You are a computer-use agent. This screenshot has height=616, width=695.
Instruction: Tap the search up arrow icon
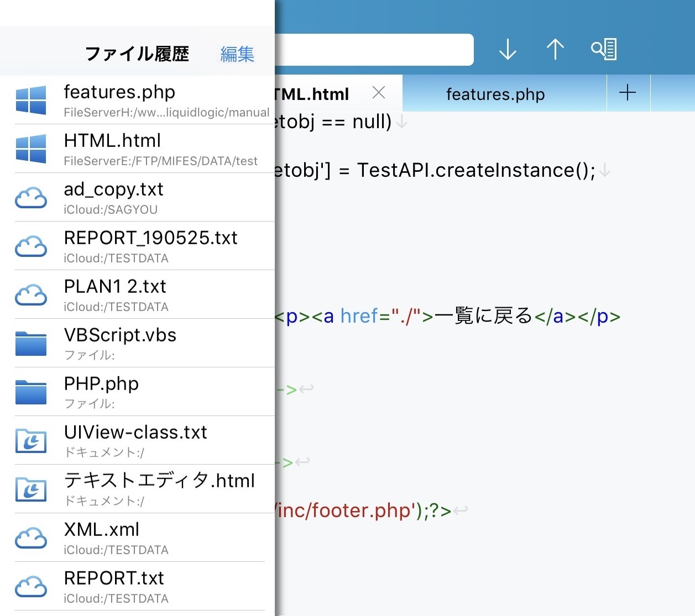(x=555, y=50)
